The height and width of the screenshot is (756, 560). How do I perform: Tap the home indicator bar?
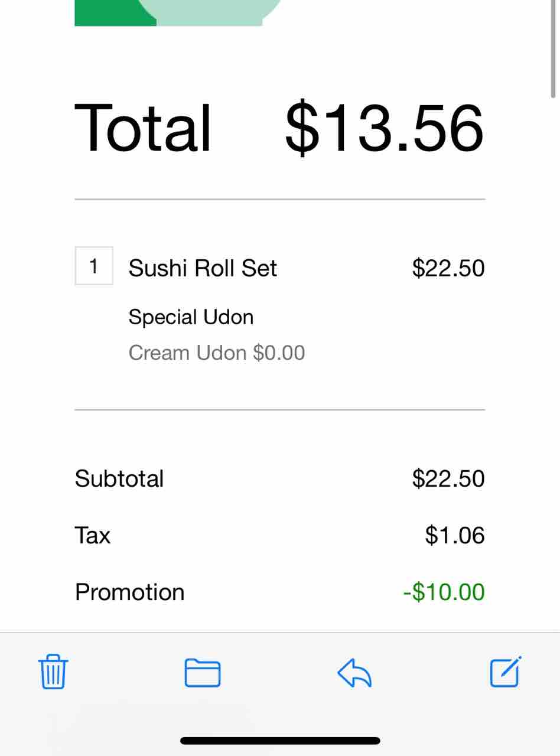tap(280, 741)
